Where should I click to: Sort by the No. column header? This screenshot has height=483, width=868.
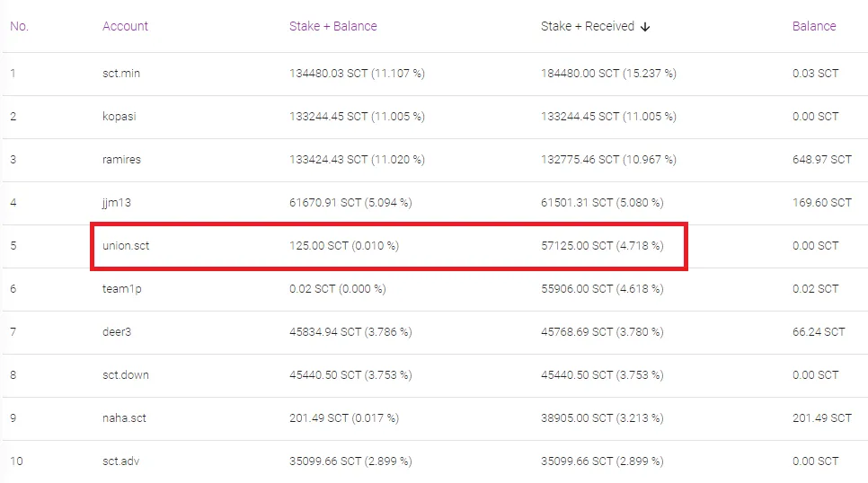[x=19, y=26]
